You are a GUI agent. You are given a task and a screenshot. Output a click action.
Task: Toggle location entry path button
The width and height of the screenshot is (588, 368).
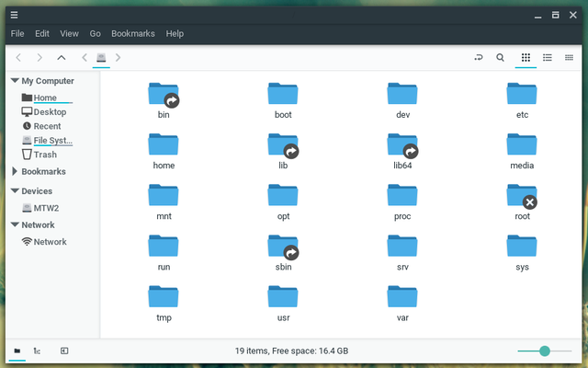[479, 57]
